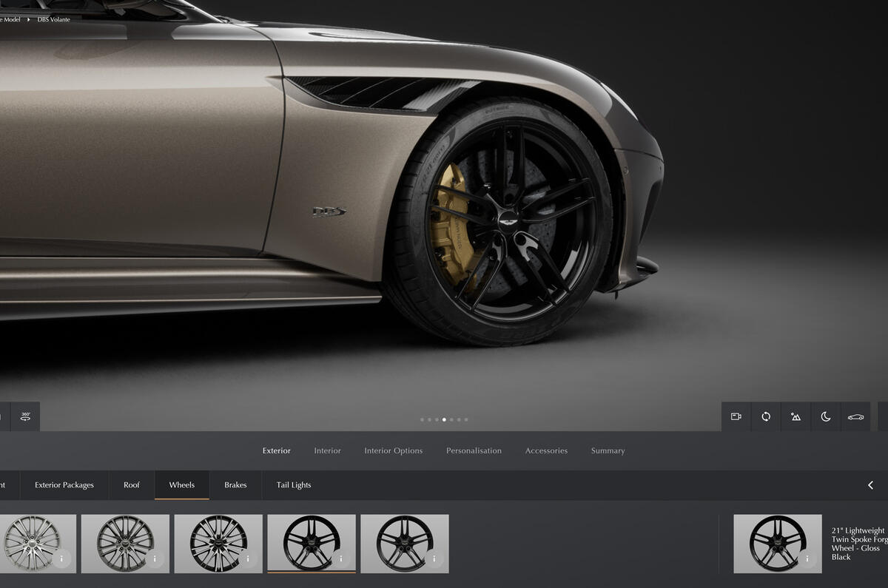The image size is (888, 588).
Task: View the Summary page
Action: (x=608, y=450)
